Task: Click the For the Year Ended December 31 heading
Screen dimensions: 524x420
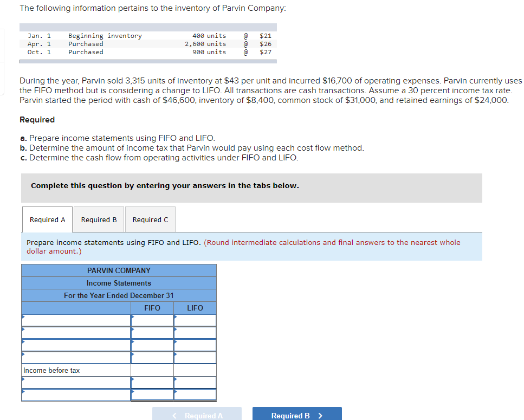Action: (119, 295)
